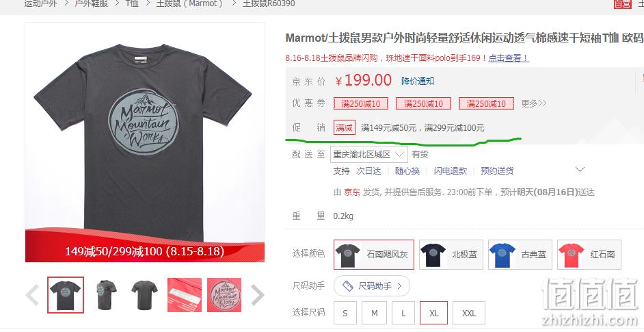Screen dimensions: 644x332
Task: Choose the 红石南 red shirt color option
Action: pos(589,255)
